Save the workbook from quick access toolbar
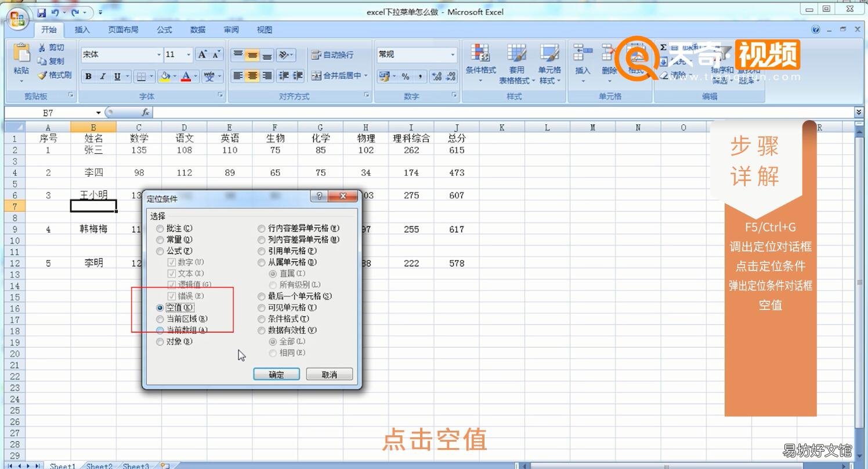The height and width of the screenshot is (469, 868). [x=42, y=12]
